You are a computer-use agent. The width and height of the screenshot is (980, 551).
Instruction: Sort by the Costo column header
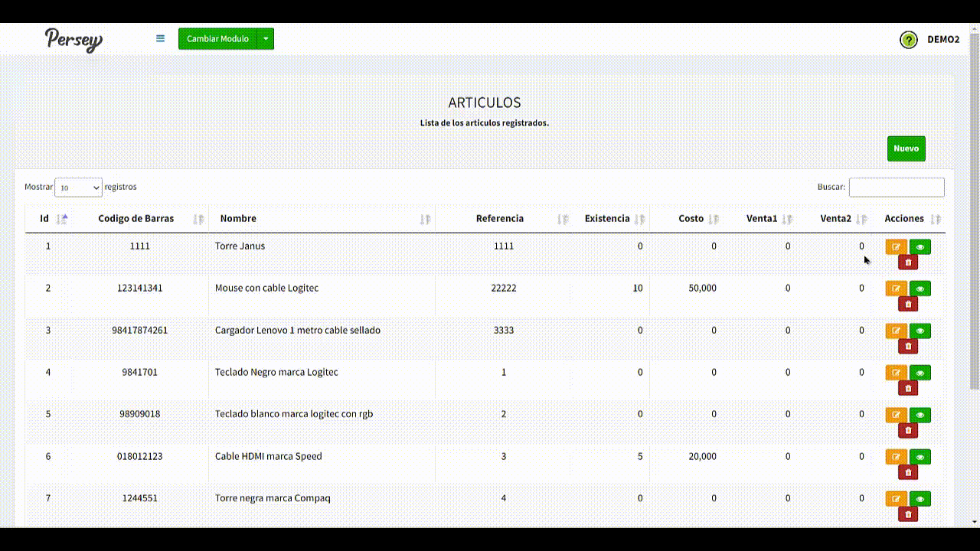point(691,219)
